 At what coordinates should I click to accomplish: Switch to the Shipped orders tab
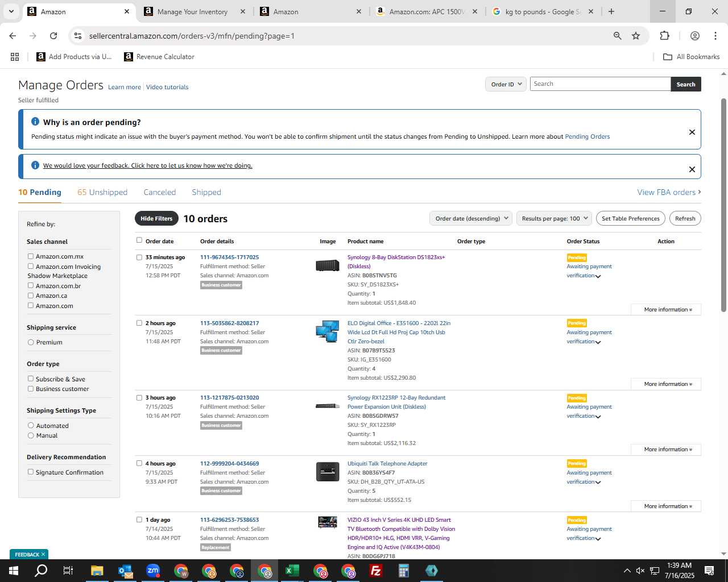click(206, 192)
